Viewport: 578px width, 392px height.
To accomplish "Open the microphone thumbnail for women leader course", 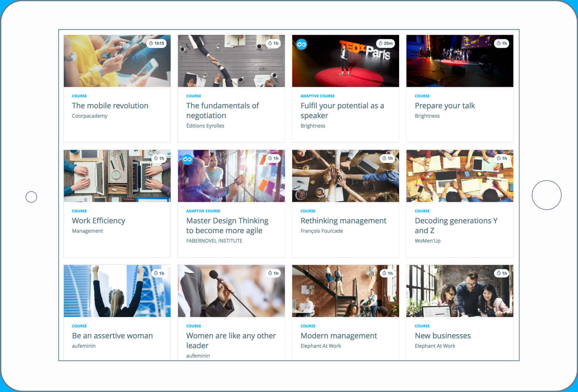I will (231, 291).
